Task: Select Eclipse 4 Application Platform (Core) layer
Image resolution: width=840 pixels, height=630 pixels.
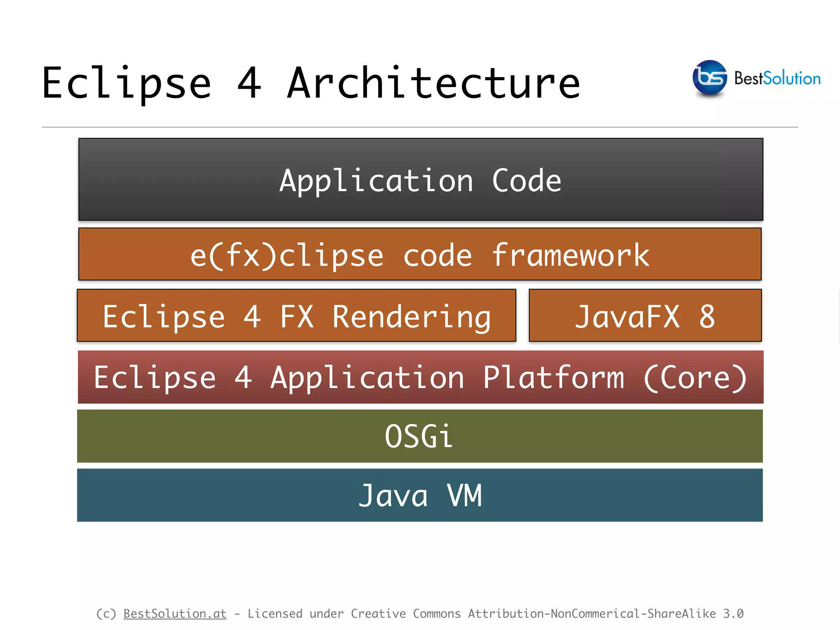Action: coord(420,377)
